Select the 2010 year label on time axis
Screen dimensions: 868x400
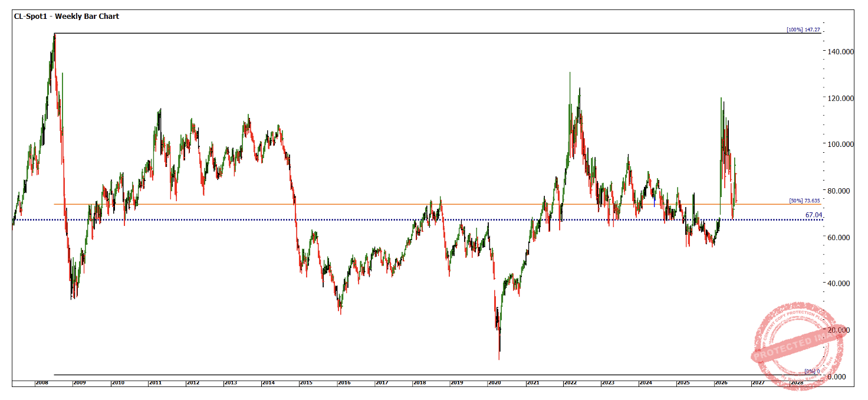click(117, 383)
